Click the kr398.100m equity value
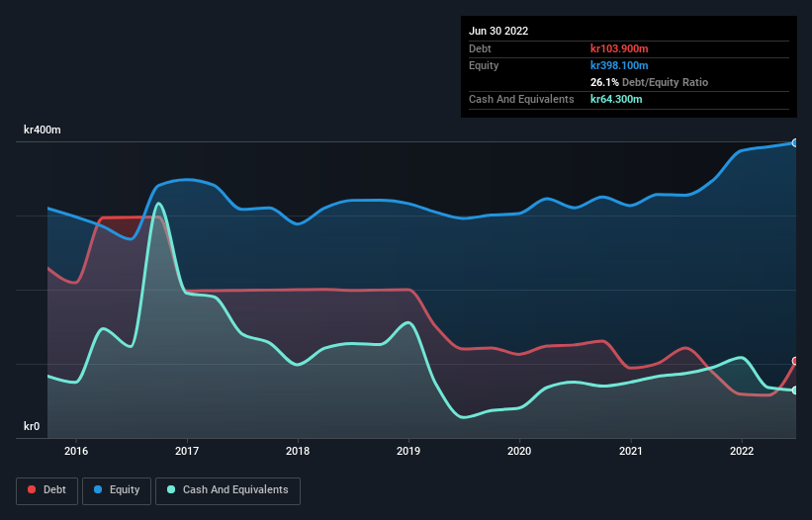The width and height of the screenshot is (812, 520). [619, 65]
